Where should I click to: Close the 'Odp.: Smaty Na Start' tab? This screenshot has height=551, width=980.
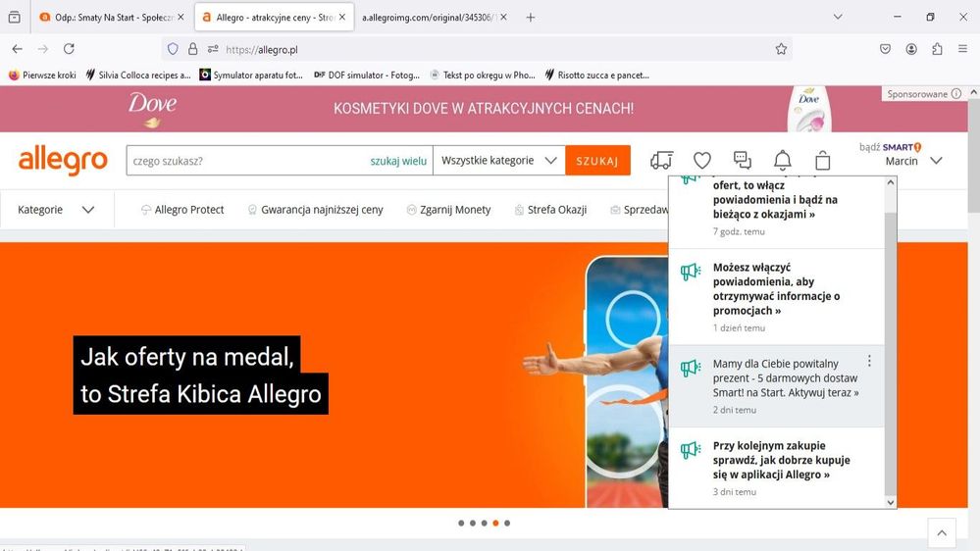[x=181, y=18]
